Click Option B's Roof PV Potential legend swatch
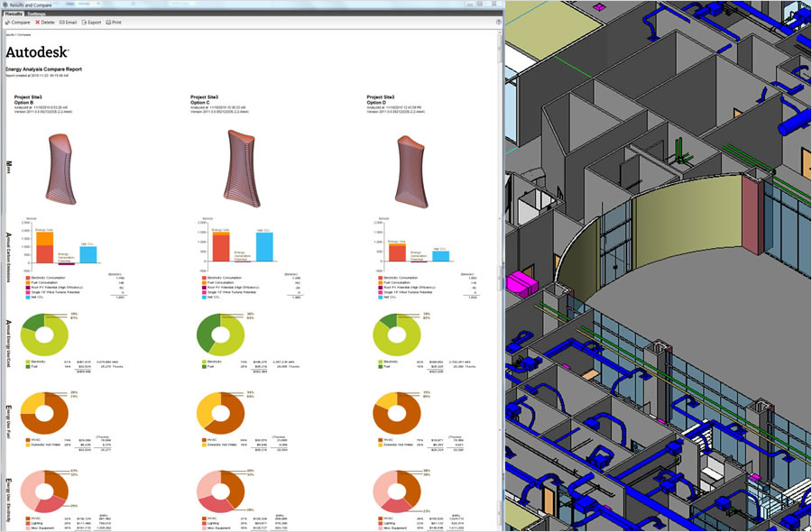The image size is (812, 532). click(x=28, y=288)
